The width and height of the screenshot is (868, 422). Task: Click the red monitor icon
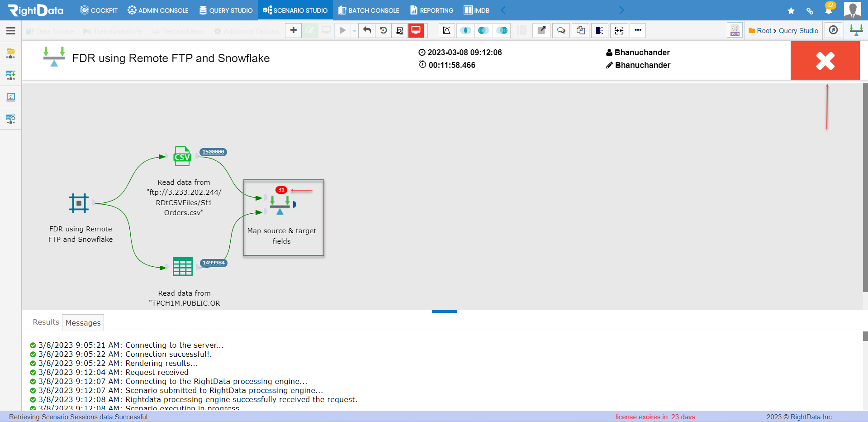coord(416,30)
